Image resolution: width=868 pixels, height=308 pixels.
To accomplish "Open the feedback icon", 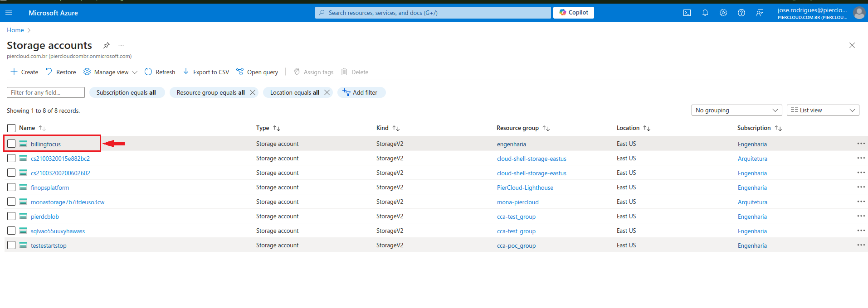I will (x=760, y=13).
